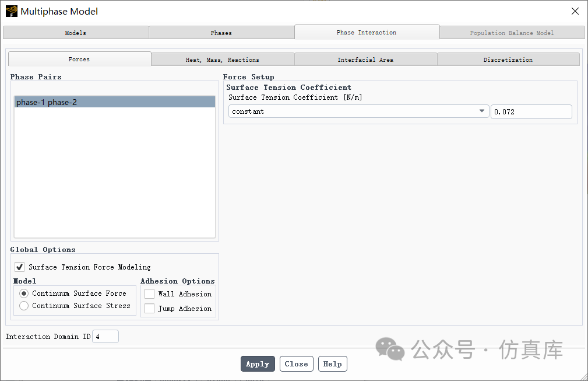Disable Surface Tension Force Modeling
Screen dimensions: 588x381
tap(19, 267)
